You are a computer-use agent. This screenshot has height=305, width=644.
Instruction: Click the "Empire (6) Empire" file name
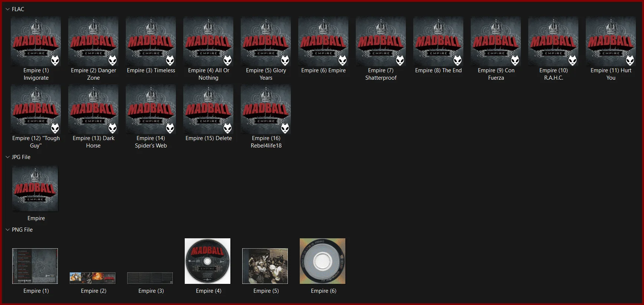tap(323, 70)
